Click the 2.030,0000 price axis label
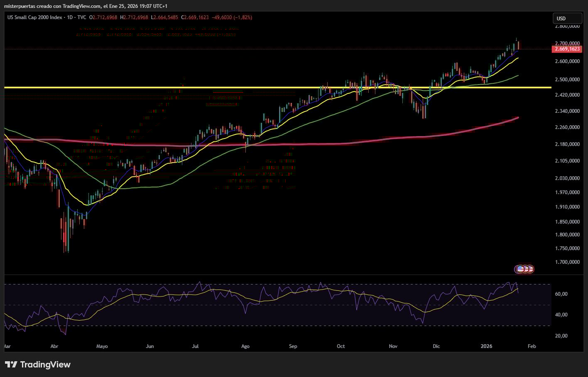This screenshot has height=377, width=588. coord(567,178)
